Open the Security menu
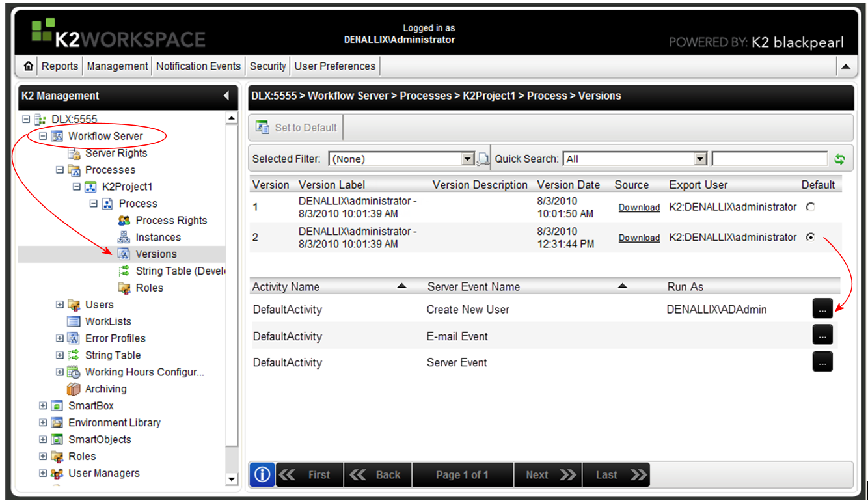Screen dimensions: 868x503 [x=267, y=66]
